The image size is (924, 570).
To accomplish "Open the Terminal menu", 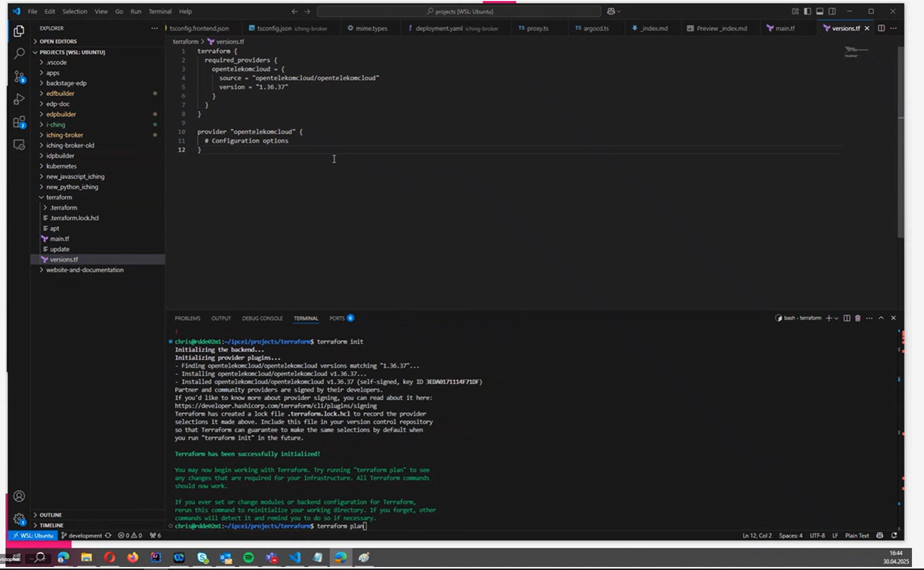I will (x=160, y=11).
